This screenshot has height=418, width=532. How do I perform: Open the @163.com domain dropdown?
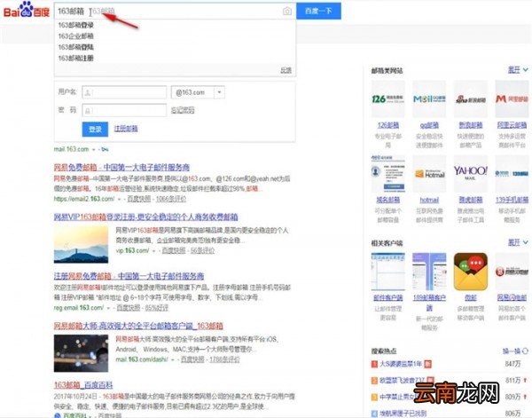(x=198, y=92)
